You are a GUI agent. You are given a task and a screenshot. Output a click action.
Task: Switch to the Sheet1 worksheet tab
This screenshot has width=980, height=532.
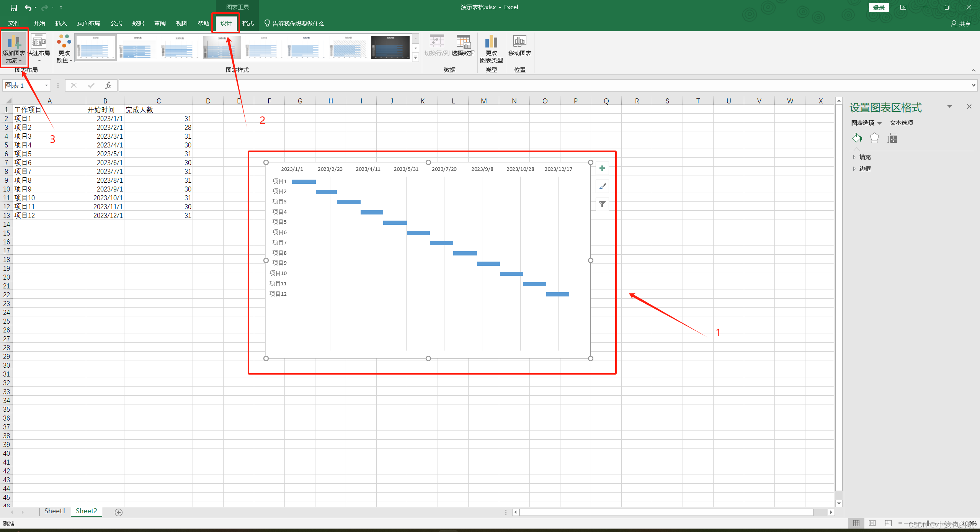[x=55, y=511]
